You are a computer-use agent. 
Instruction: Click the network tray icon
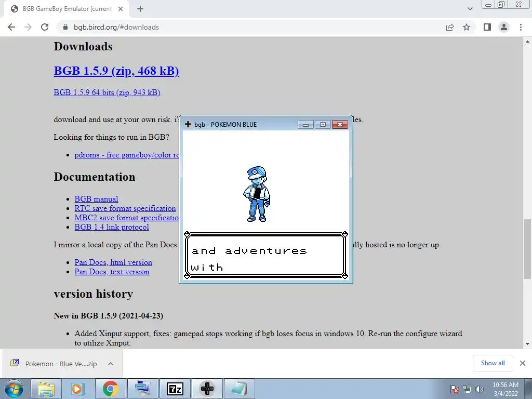[467, 389]
